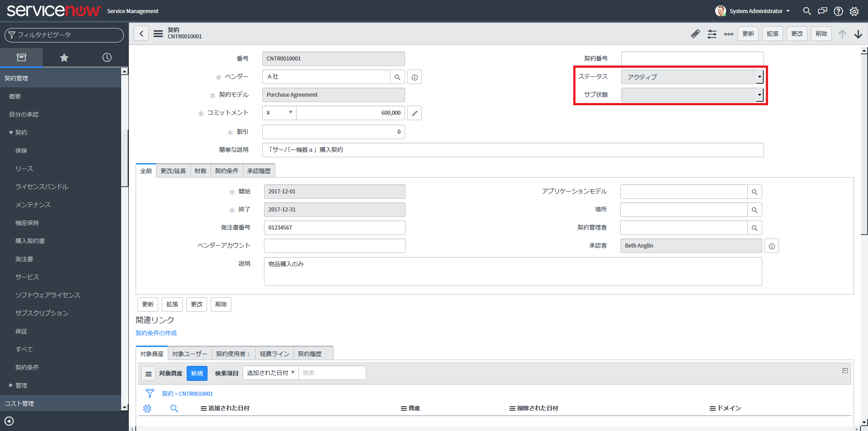
Task: Collapse related list minus icon
Action: 845,370
